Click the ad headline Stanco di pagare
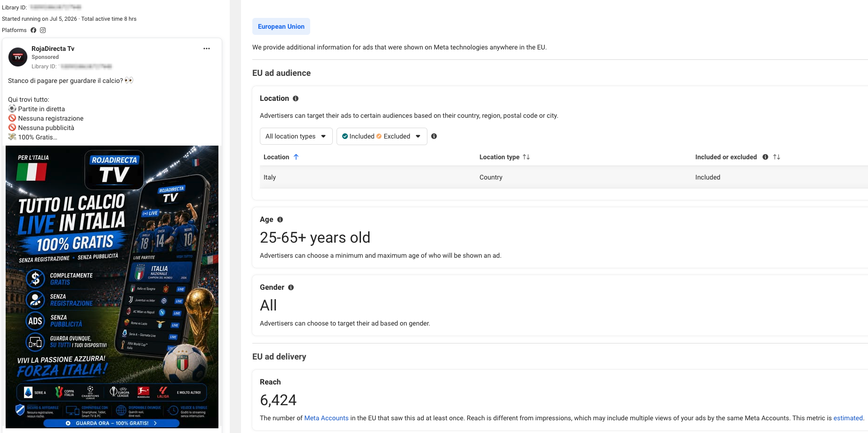 [71, 81]
